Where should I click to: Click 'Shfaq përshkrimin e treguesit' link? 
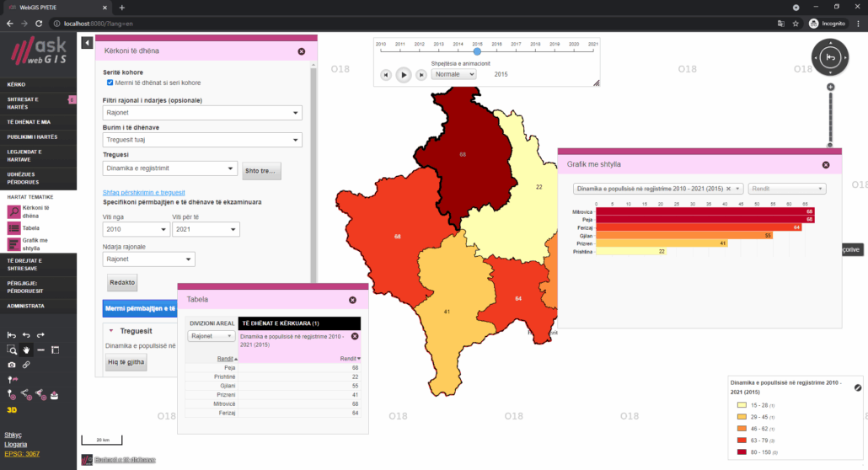(144, 193)
